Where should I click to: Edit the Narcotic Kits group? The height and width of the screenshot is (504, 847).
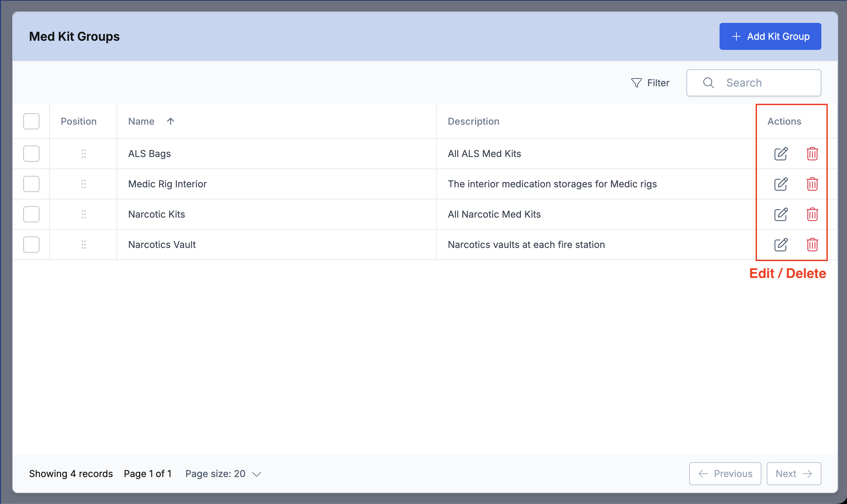(781, 214)
